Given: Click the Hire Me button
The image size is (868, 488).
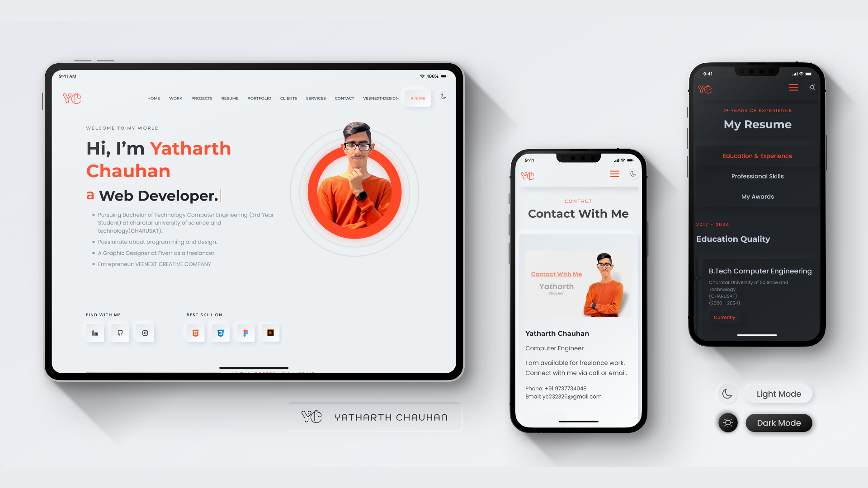Looking at the screenshot, I should pyautogui.click(x=418, y=98).
